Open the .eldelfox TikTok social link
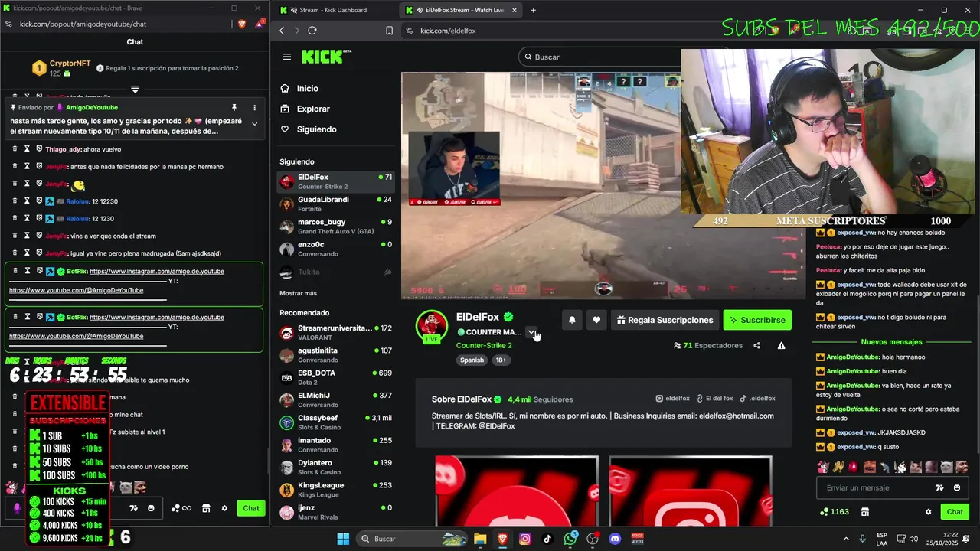The width and height of the screenshot is (980, 551). click(757, 399)
